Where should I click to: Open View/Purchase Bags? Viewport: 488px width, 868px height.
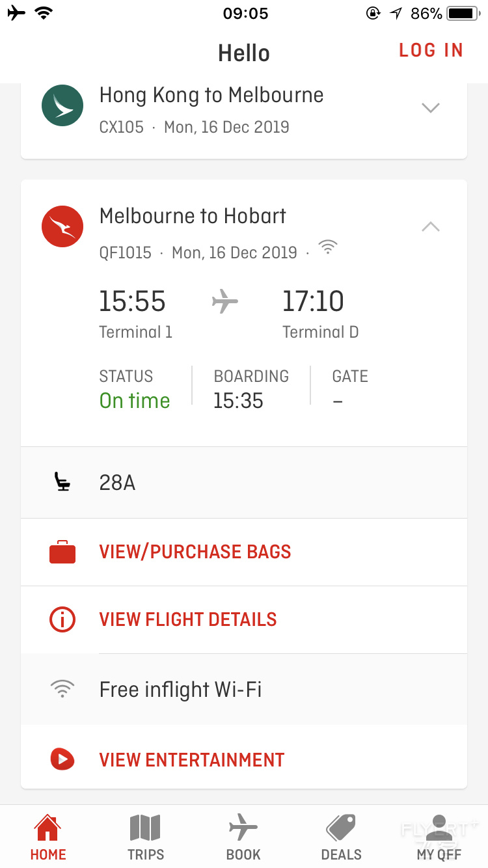pos(244,552)
